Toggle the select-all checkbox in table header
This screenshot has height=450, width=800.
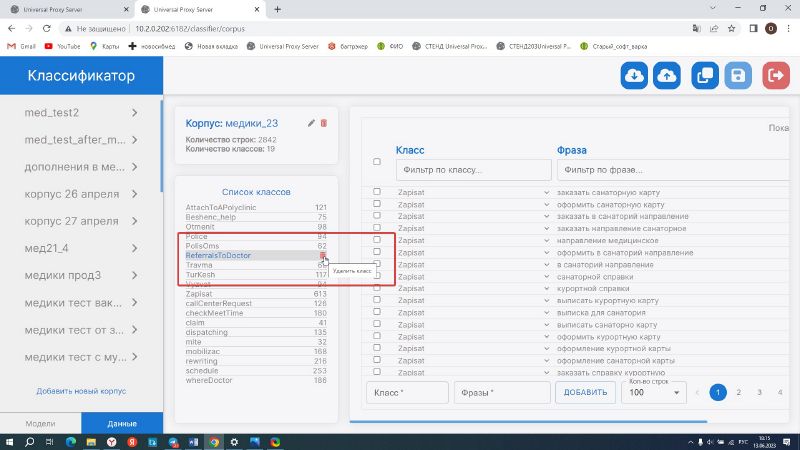377,161
